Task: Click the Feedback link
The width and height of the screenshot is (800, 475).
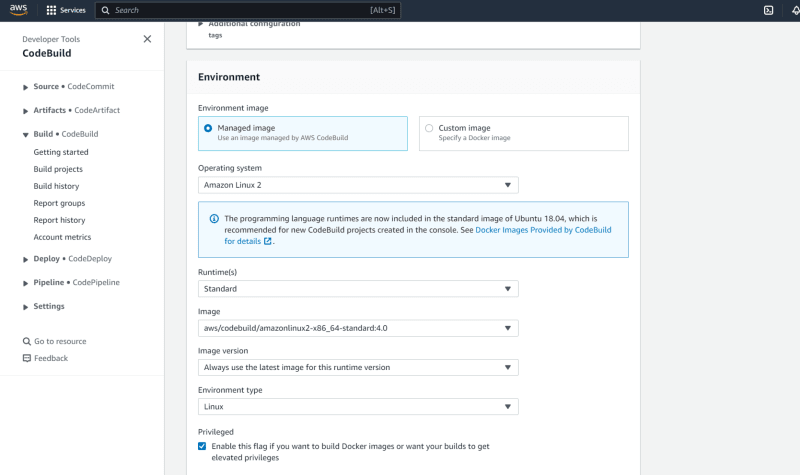Action: (x=51, y=358)
